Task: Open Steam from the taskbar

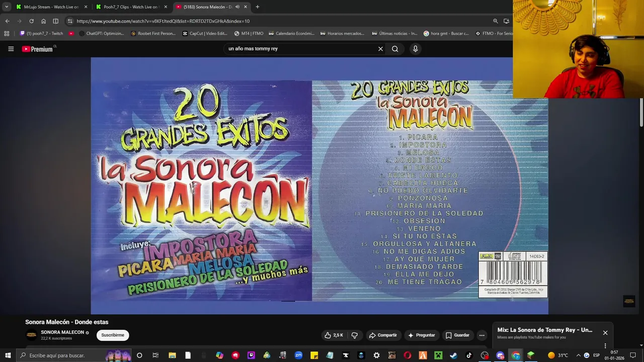Action: (453, 355)
